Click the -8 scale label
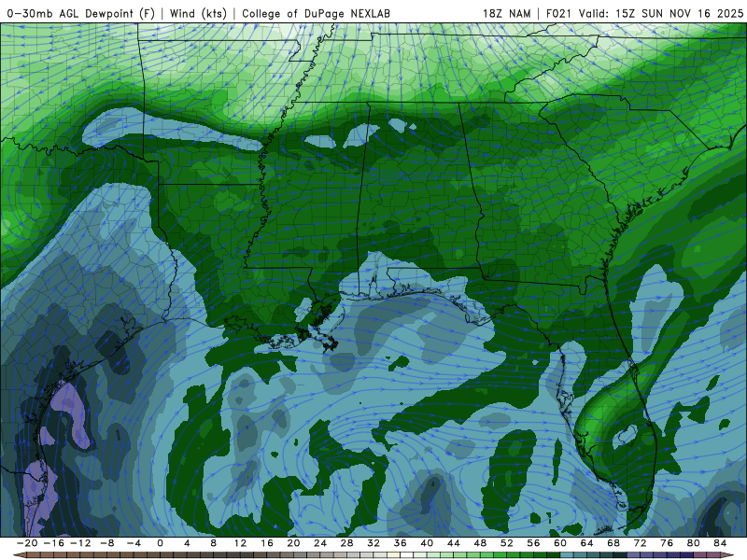This screenshot has height=560, width=747. click(106, 543)
